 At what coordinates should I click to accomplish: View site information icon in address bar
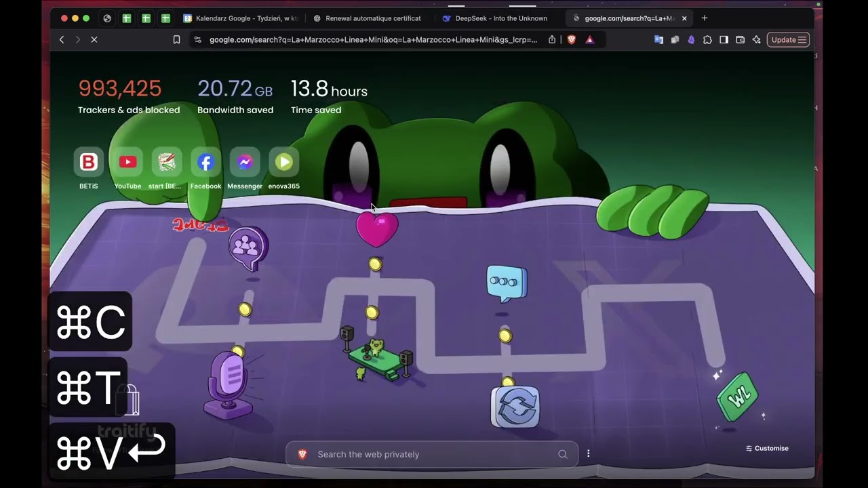tap(197, 40)
